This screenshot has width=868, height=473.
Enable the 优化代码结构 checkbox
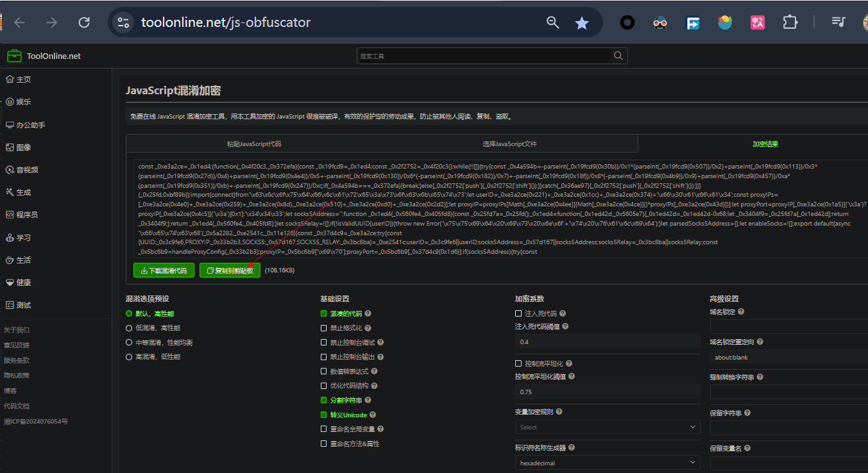click(324, 386)
